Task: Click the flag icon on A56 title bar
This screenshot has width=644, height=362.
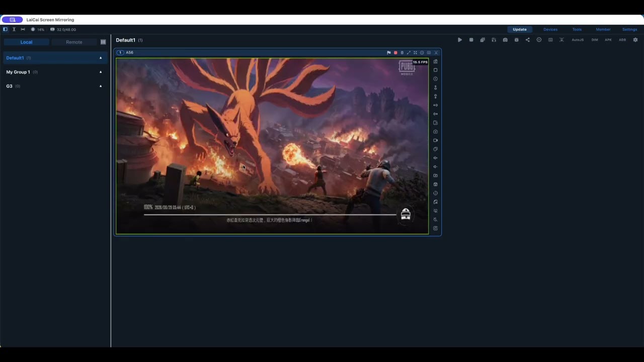Action: click(388, 52)
